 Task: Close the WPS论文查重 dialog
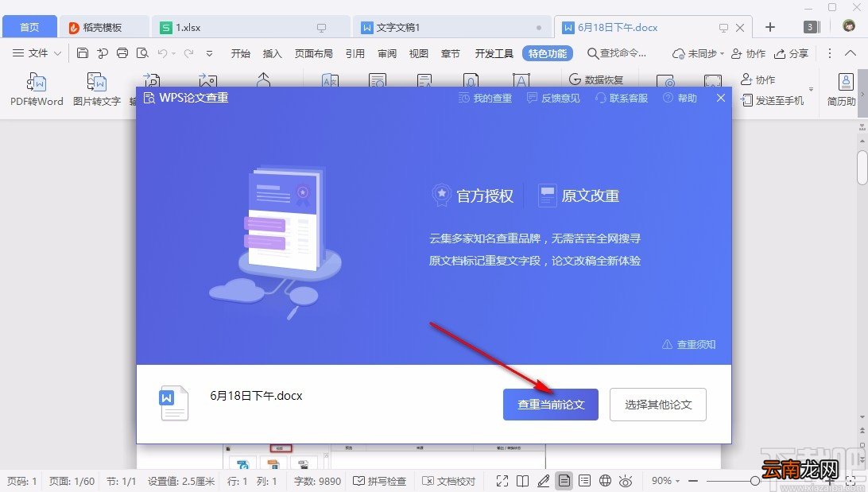pyautogui.click(x=721, y=98)
